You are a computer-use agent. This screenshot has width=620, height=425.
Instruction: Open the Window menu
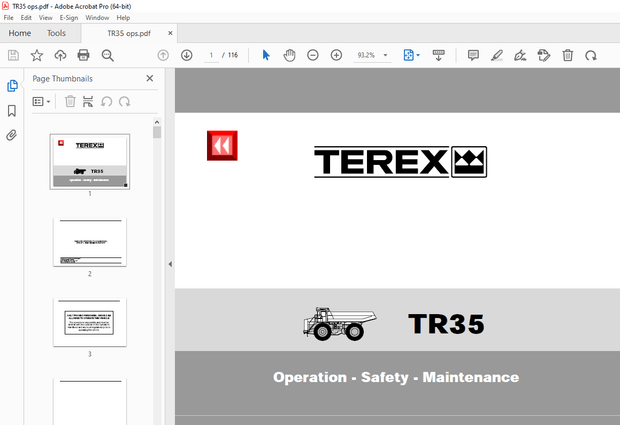click(97, 18)
